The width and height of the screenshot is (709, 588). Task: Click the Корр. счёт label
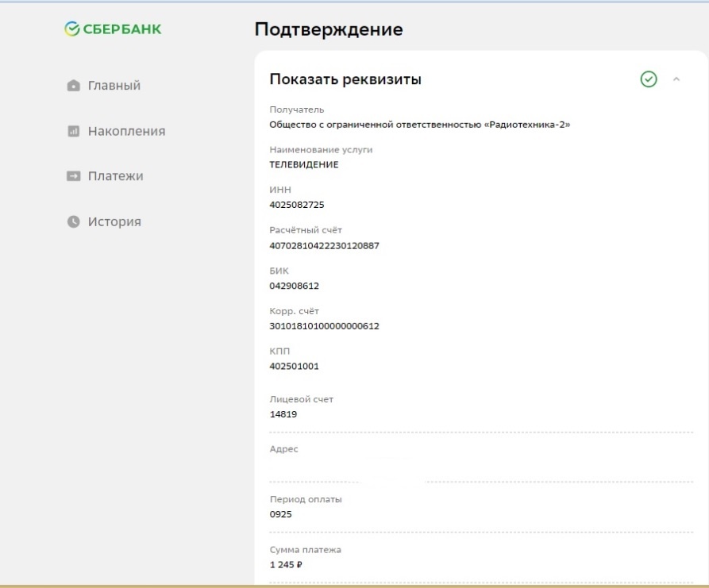[x=294, y=311]
